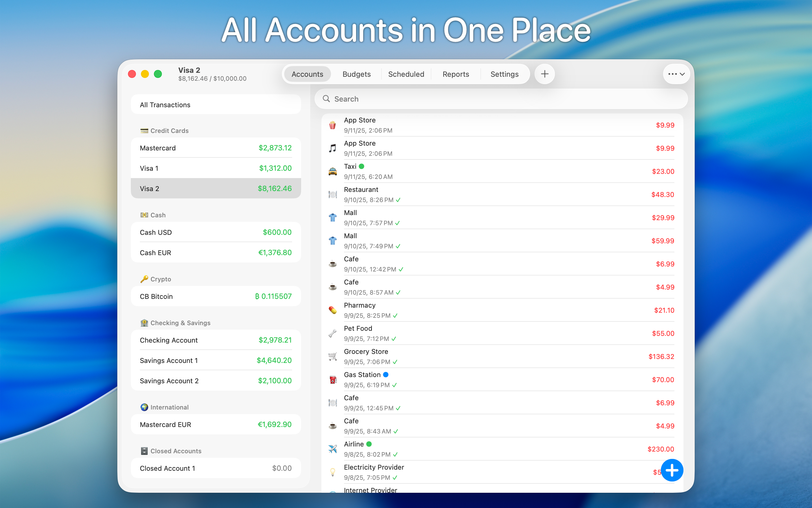
Task: Click the popcorn icon of first App Store transaction
Action: (332, 125)
